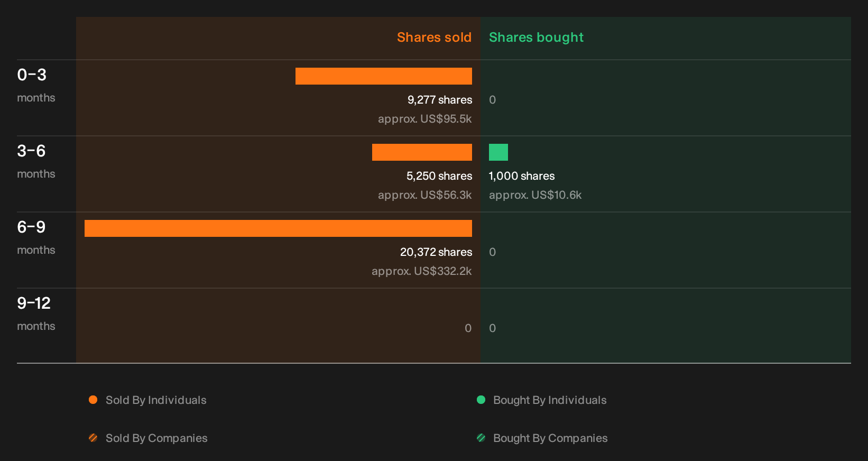Click the approx. US$56.3k amount
Image resolution: width=868 pixels, height=461 pixels.
[x=425, y=195]
